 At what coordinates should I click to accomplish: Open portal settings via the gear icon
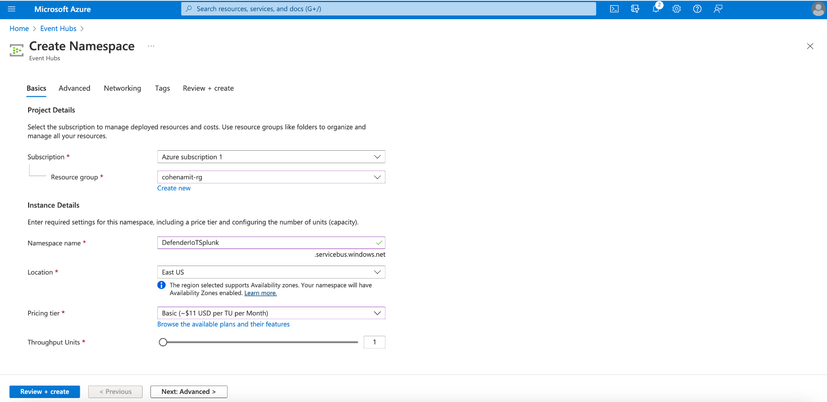coord(677,9)
